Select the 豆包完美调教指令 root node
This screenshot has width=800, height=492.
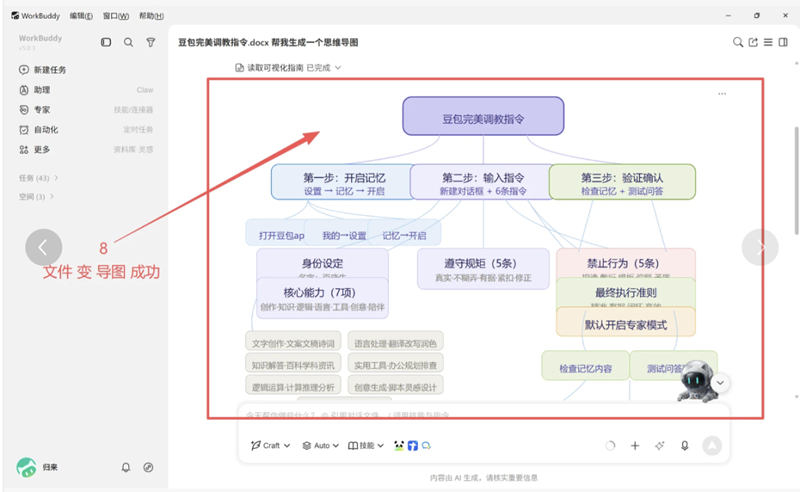[483, 116]
